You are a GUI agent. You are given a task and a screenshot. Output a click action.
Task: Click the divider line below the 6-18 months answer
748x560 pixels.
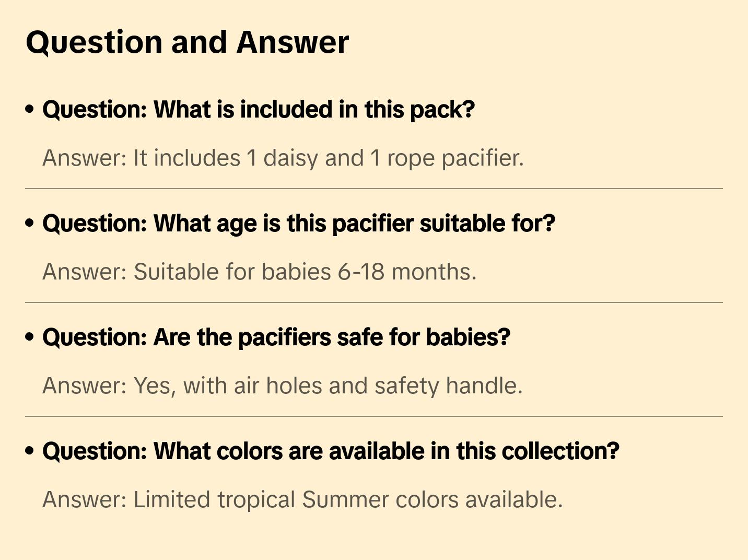click(374, 302)
